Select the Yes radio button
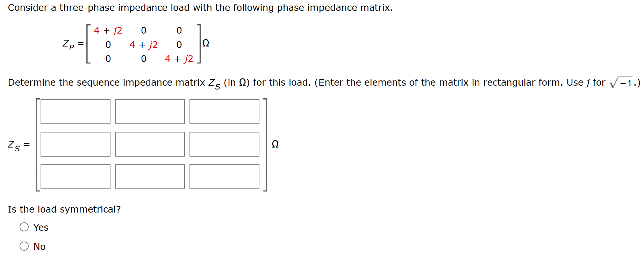 tap(24, 227)
